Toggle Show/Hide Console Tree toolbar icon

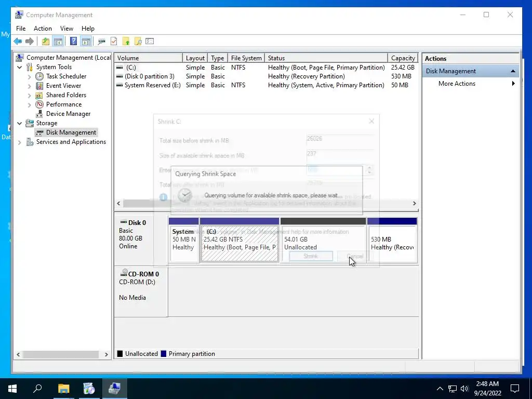pyautogui.click(x=58, y=42)
